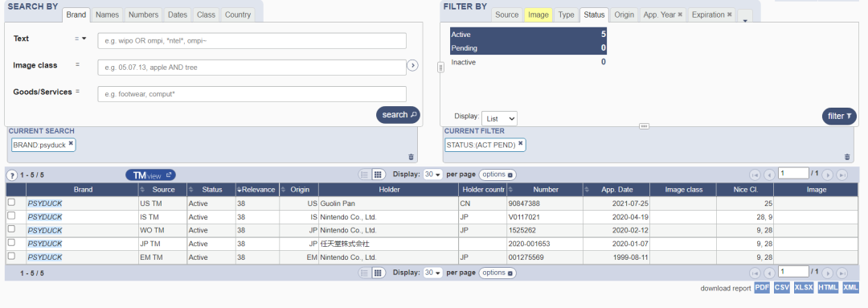Download report as XLSX

803,288
